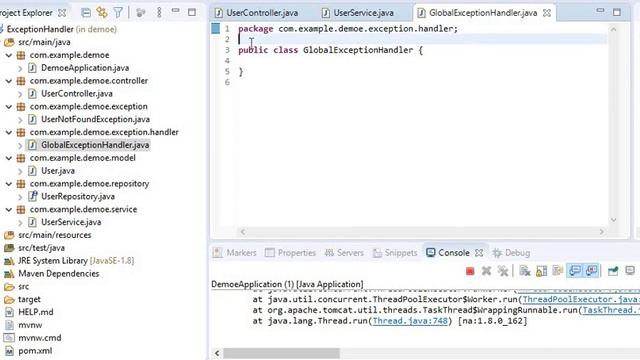640x360 pixels.
Task: Collapse all in Project Explorer
Action: click(86, 13)
